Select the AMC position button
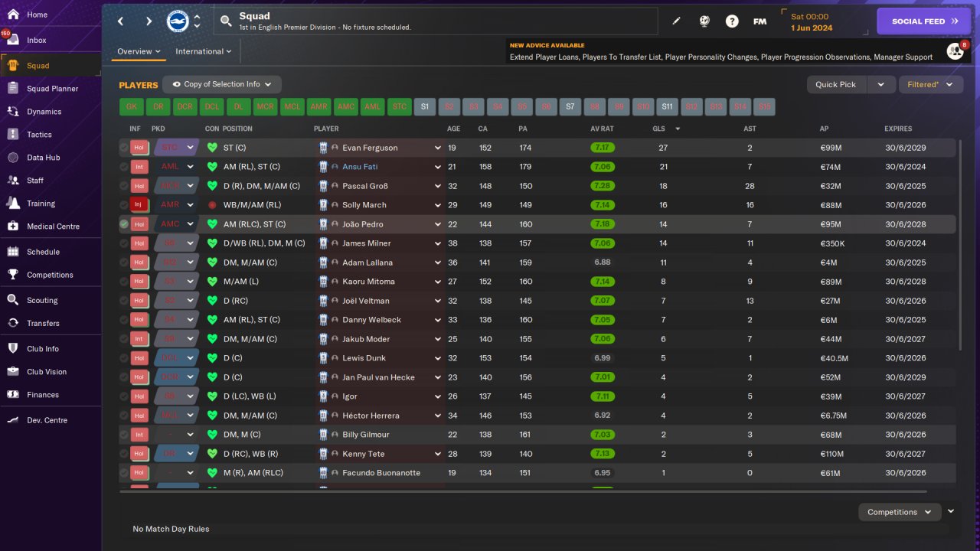 pos(346,106)
